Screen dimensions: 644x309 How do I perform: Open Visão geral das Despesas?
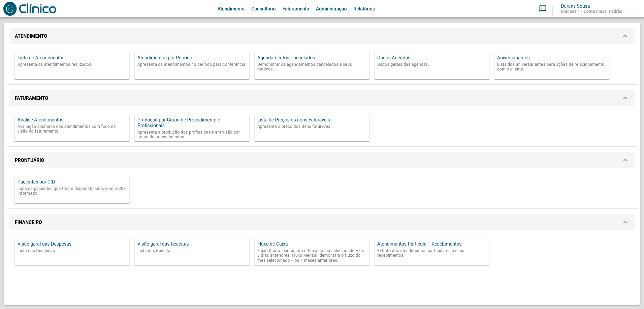pos(44,244)
